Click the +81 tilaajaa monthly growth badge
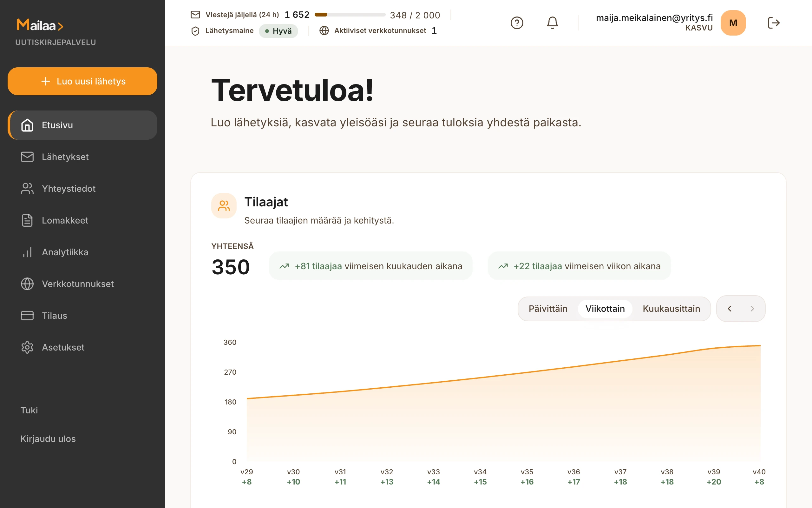This screenshot has height=508, width=812. [370, 266]
